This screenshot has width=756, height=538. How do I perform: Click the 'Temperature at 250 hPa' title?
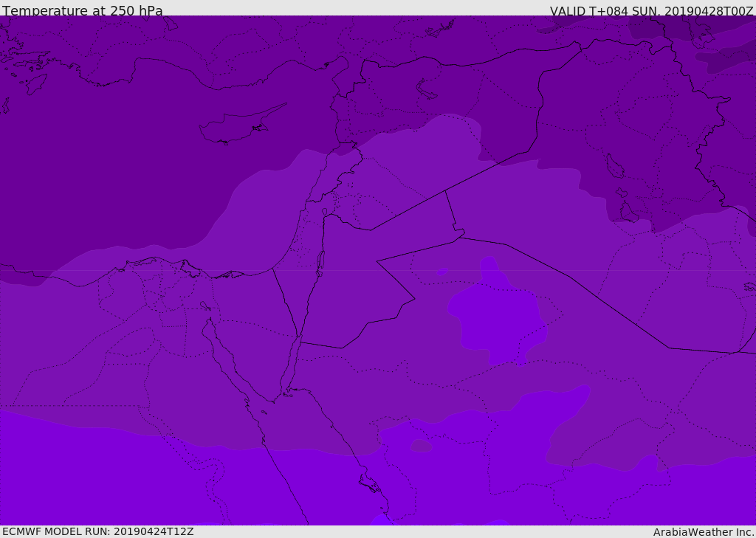(83, 10)
